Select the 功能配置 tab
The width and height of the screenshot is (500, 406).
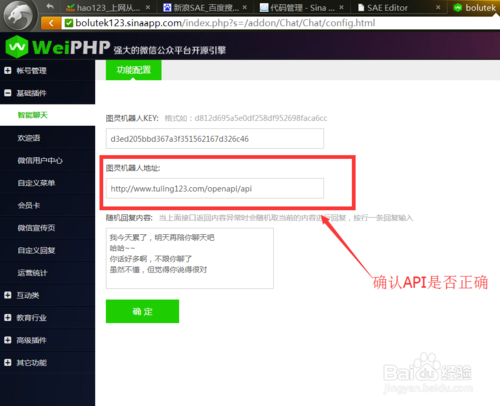click(x=134, y=70)
